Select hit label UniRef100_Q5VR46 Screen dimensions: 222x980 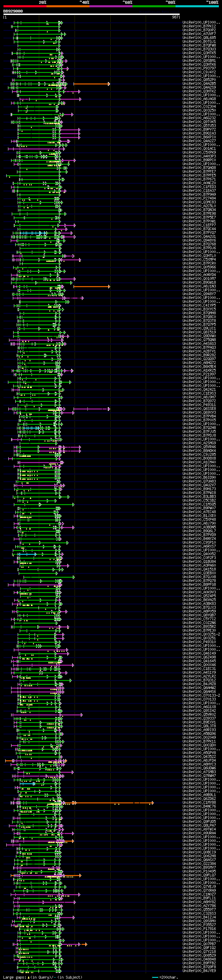tap(199, 447)
